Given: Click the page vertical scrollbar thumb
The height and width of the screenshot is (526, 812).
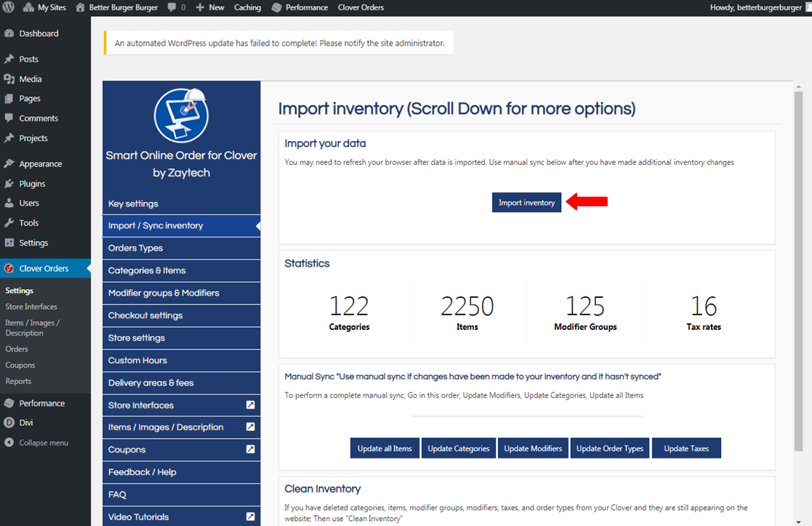Looking at the screenshot, I should point(798,272).
